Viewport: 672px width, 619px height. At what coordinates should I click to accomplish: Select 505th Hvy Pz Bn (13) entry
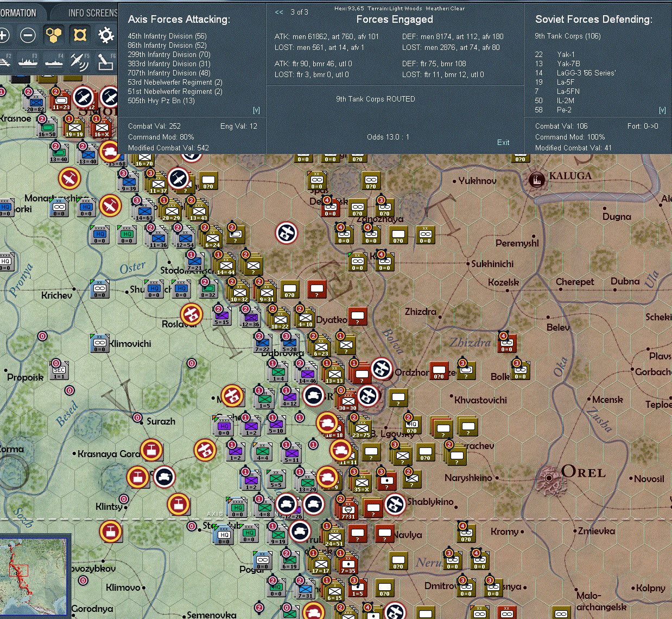(161, 100)
